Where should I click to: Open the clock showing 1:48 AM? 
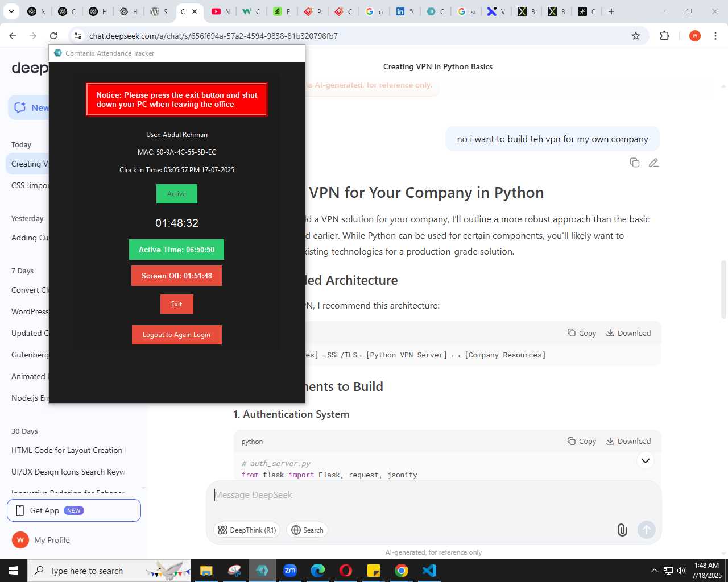click(x=707, y=571)
